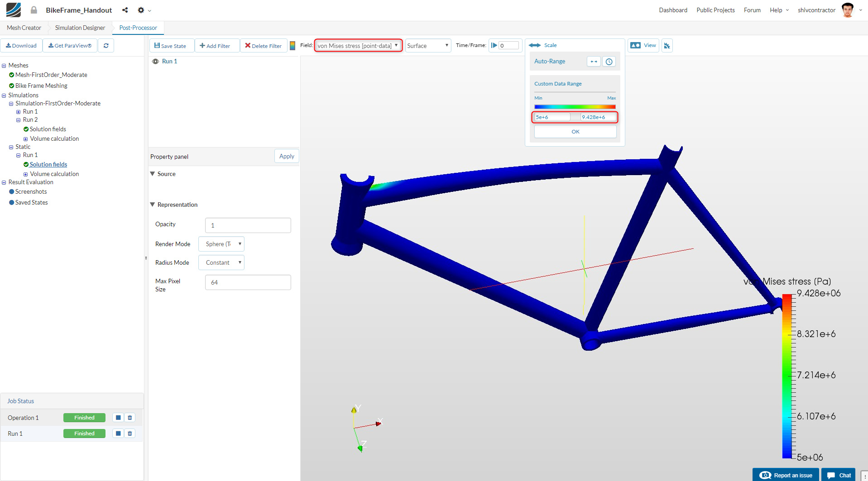
Task: Confirm custom data range with OK
Action: (x=575, y=132)
